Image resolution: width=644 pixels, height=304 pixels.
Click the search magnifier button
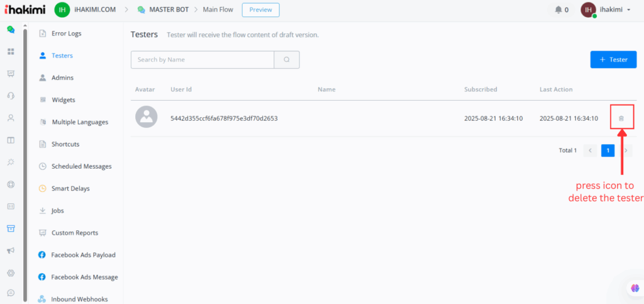click(287, 60)
